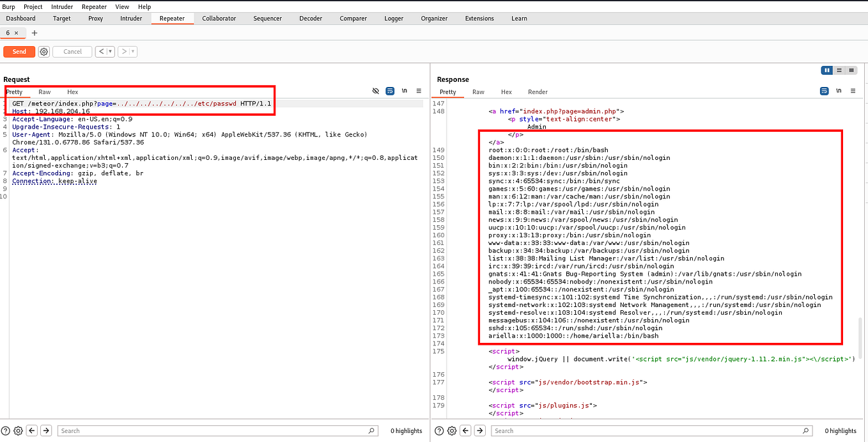Open a new Repeater tab with the plus
Viewport: 868px width, 442px height.
(x=34, y=32)
